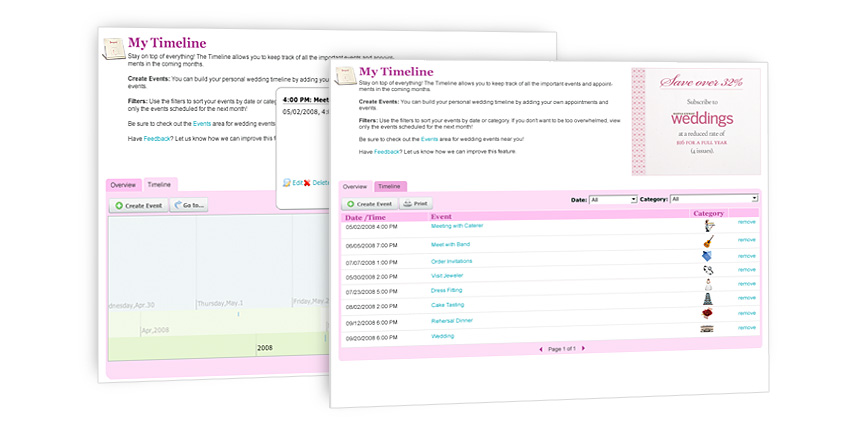The height and width of the screenshot is (437, 852).
Task: Open the Cake Tasting event
Action: (448, 305)
